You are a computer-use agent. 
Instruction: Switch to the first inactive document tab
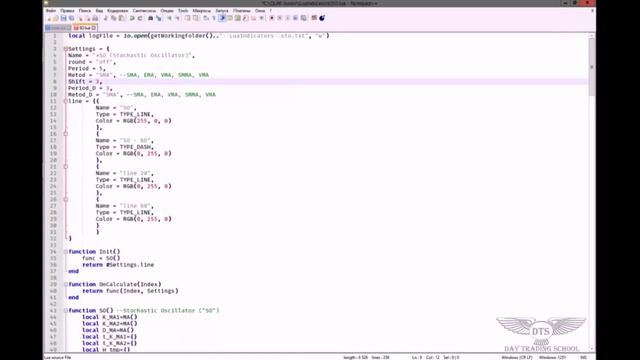[x=58, y=28]
